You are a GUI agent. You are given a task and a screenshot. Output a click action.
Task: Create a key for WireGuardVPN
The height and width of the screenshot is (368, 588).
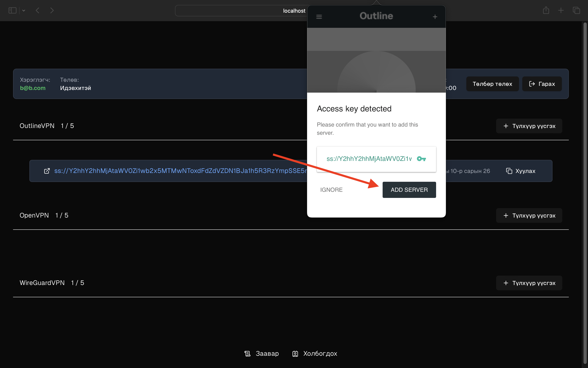[x=529, y=283]
